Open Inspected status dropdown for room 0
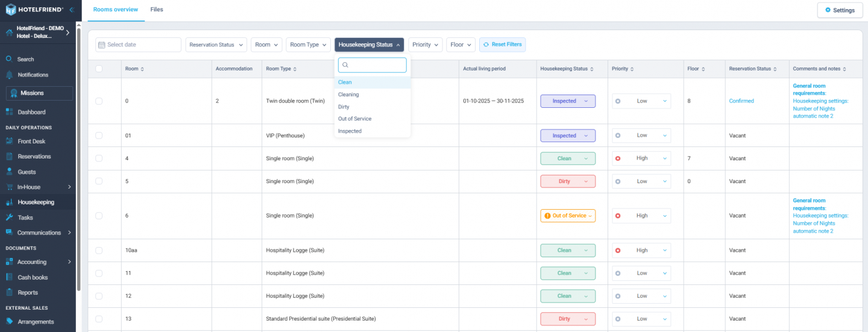Image resolution: width=868 pixels, height=332 pixels. pos(568,101)
